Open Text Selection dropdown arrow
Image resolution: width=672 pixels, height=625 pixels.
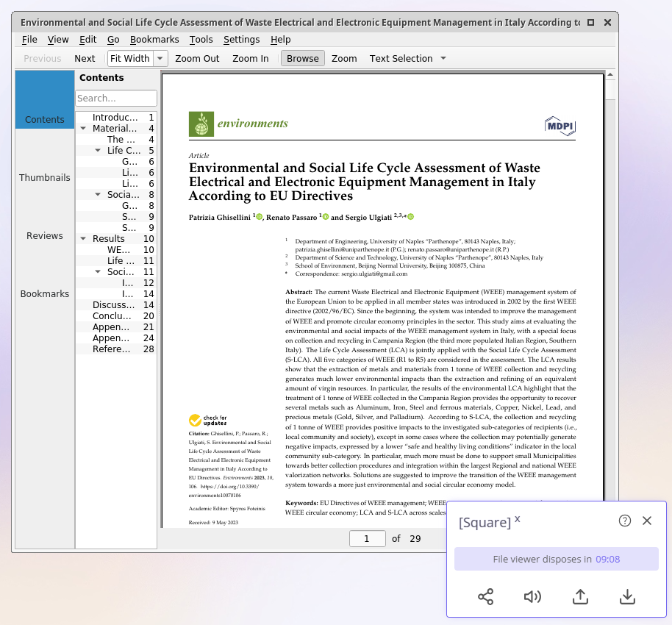coord(443,58)
